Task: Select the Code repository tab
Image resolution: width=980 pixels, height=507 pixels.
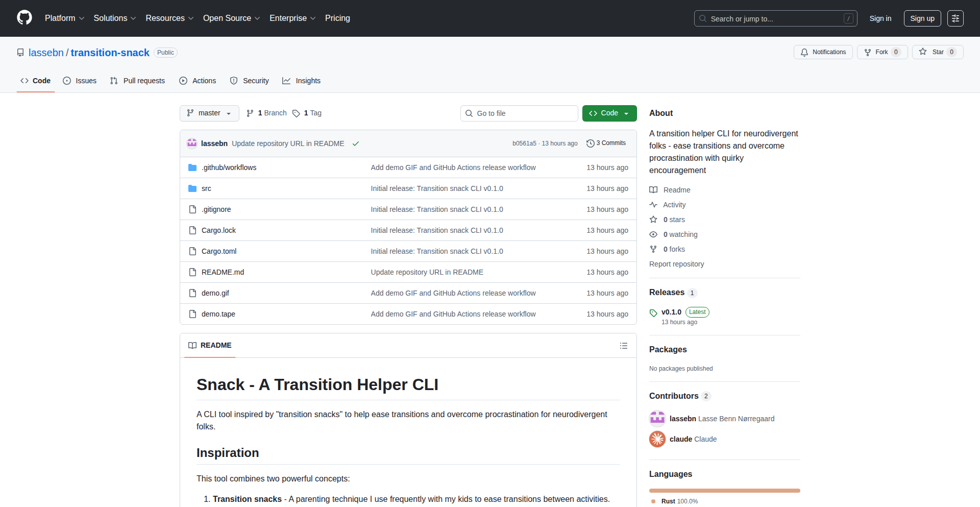Action: pyautogui.click(x=35, y=81)
